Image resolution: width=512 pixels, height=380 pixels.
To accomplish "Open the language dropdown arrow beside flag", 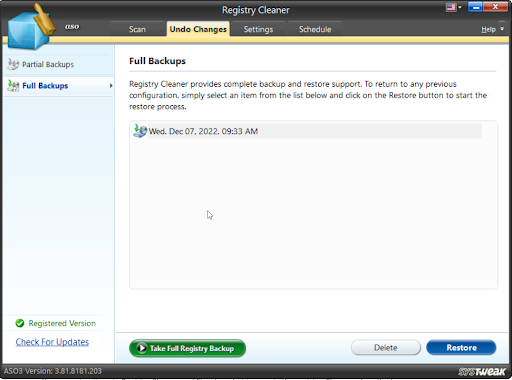I will 460,7.
